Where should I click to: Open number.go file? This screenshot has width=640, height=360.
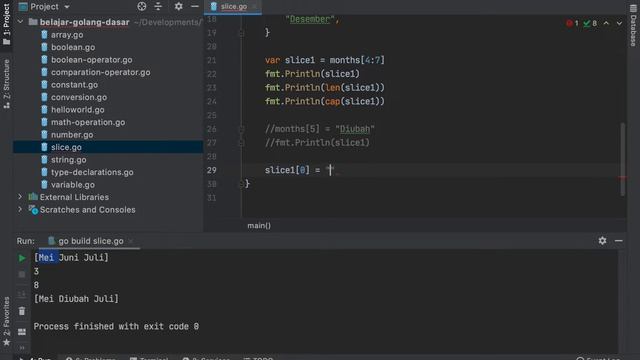click(72, 135)
